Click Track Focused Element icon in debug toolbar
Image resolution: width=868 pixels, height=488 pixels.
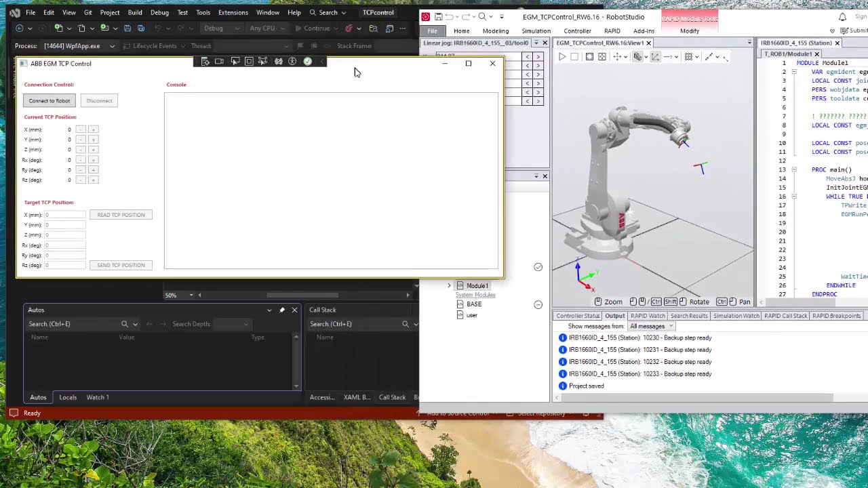[x=263, y=62]
